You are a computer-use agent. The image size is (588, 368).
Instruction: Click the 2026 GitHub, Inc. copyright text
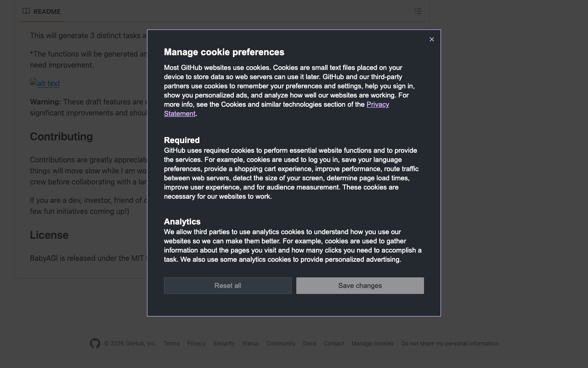(x=130, y=344)
